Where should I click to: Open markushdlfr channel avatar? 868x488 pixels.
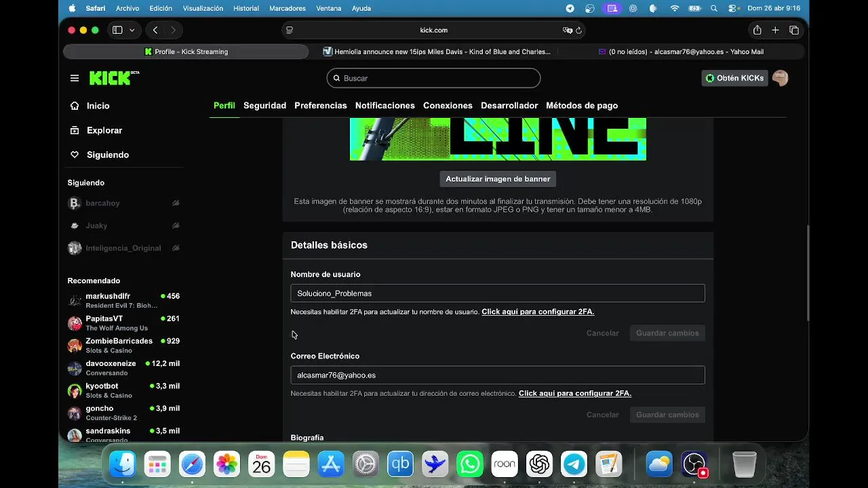[75, 301]
